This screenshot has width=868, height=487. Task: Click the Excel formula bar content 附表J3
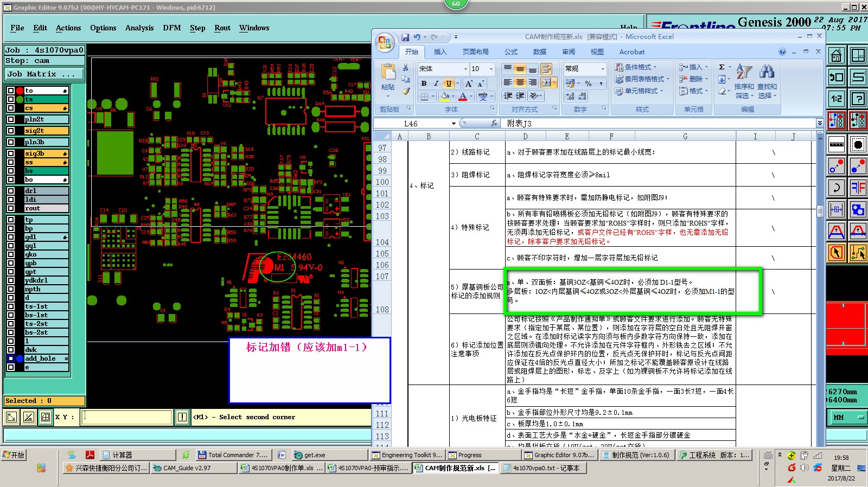(x=519, y=124)
